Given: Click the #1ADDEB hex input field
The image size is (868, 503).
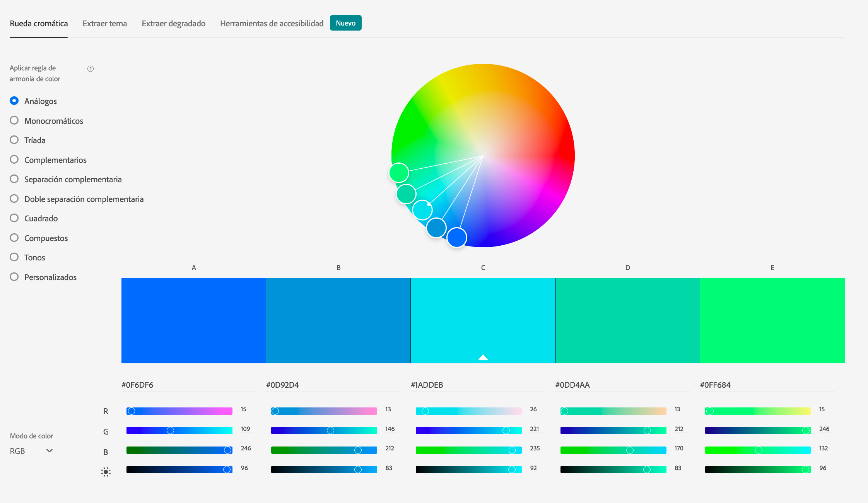Looking at the screenshot, I should point(478,385).
